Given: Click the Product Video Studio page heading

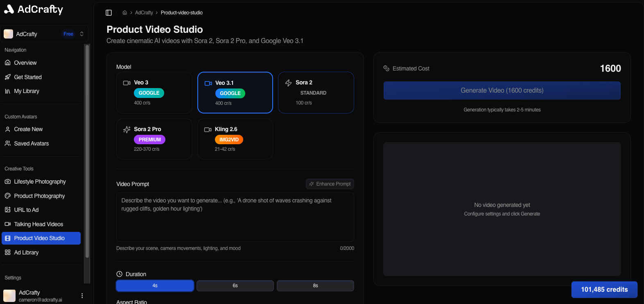Looking at the screenshot, I should pos(155,29).
